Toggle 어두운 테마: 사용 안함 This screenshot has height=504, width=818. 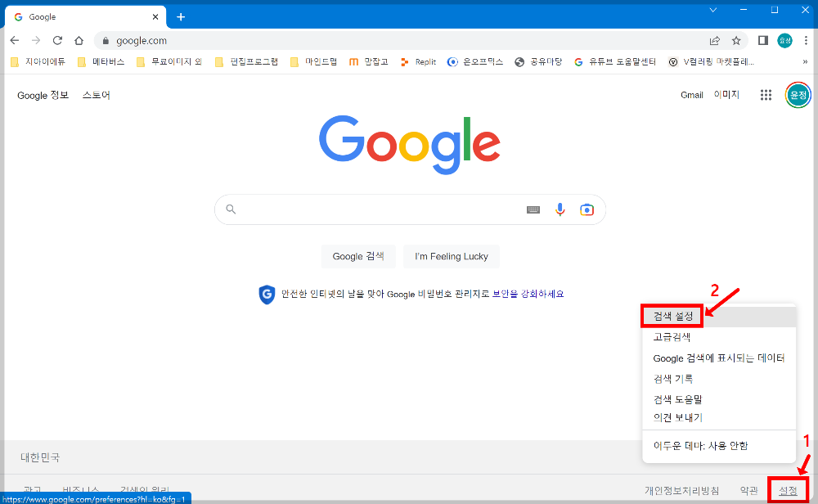719,446
